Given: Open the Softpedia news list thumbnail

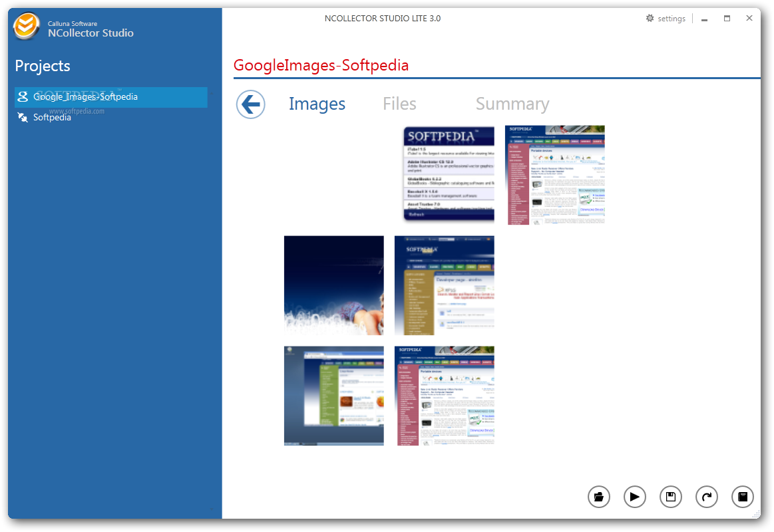Looking at the screenshot, I should tap(449, 174).
